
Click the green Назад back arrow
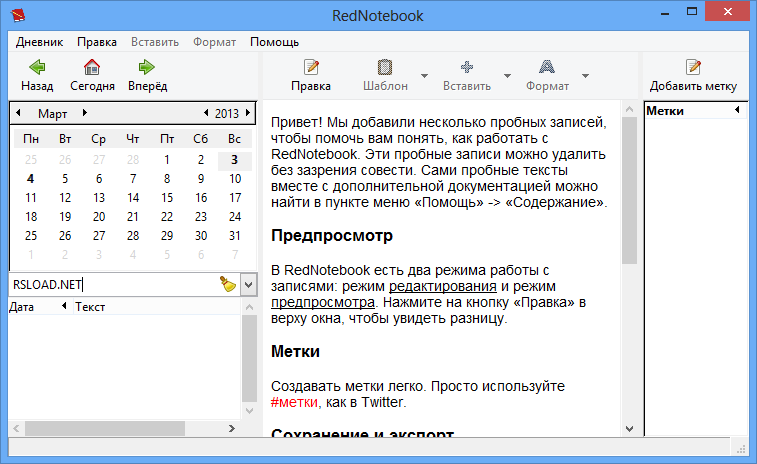(x=37, y=67)
